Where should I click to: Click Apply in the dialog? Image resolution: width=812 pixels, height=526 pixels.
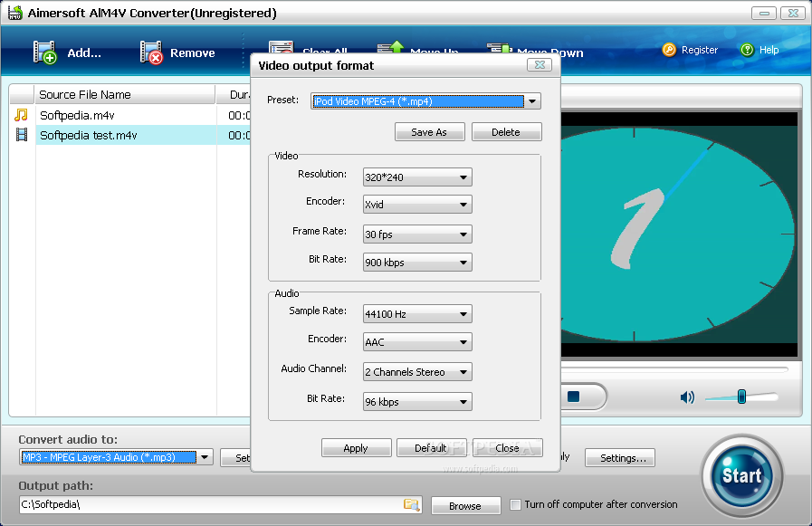click(356, 448)
